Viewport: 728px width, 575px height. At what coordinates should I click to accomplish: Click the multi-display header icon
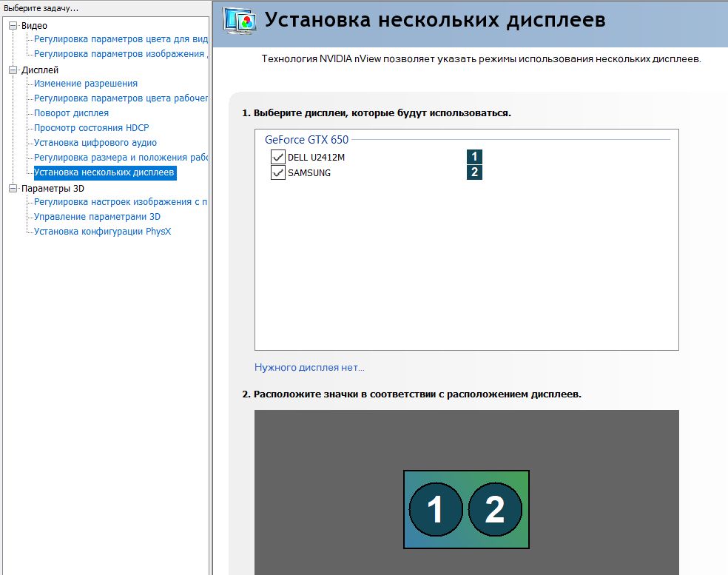pyautogui.click(x=239, y=22)
